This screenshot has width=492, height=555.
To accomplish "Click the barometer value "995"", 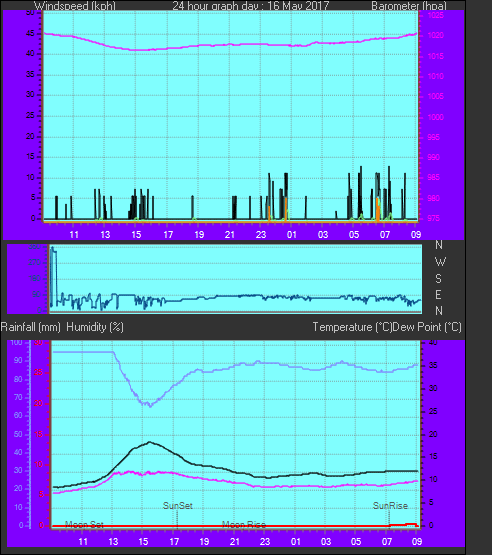I will pyautogui.click(x=434, y=137).
